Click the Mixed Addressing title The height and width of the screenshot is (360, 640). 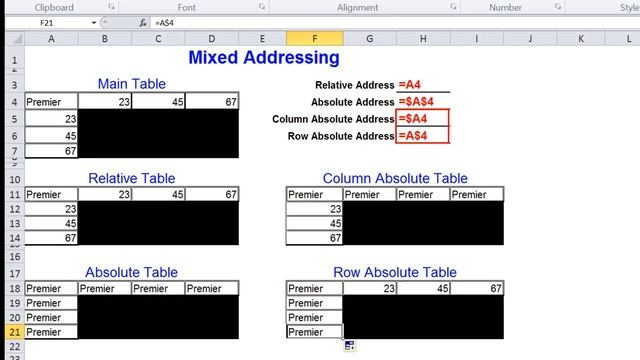click(x=264, y=58)
